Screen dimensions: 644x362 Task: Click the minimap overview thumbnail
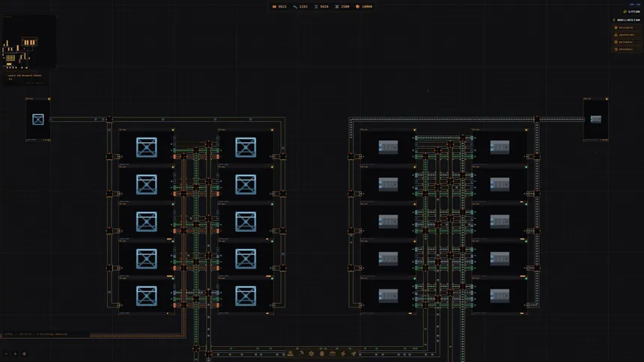(x=29, y=42)
